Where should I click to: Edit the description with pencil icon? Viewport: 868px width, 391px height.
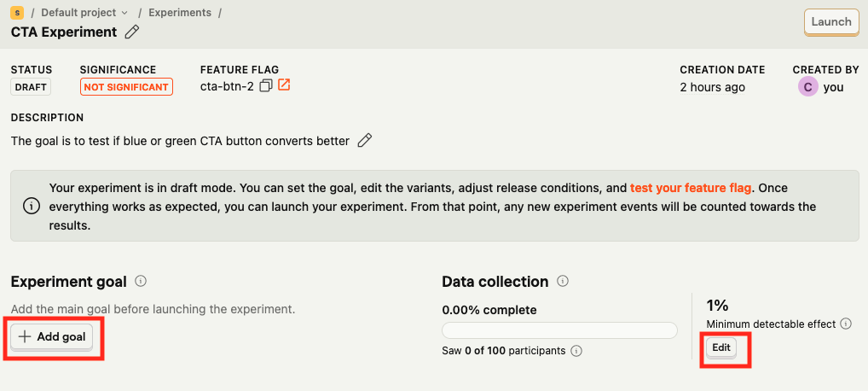point(365,141)
